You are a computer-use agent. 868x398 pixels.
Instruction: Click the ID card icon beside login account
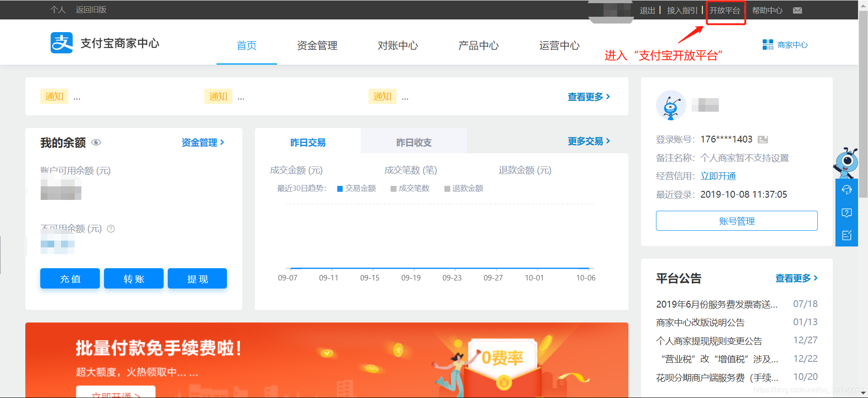coord(763,139)
